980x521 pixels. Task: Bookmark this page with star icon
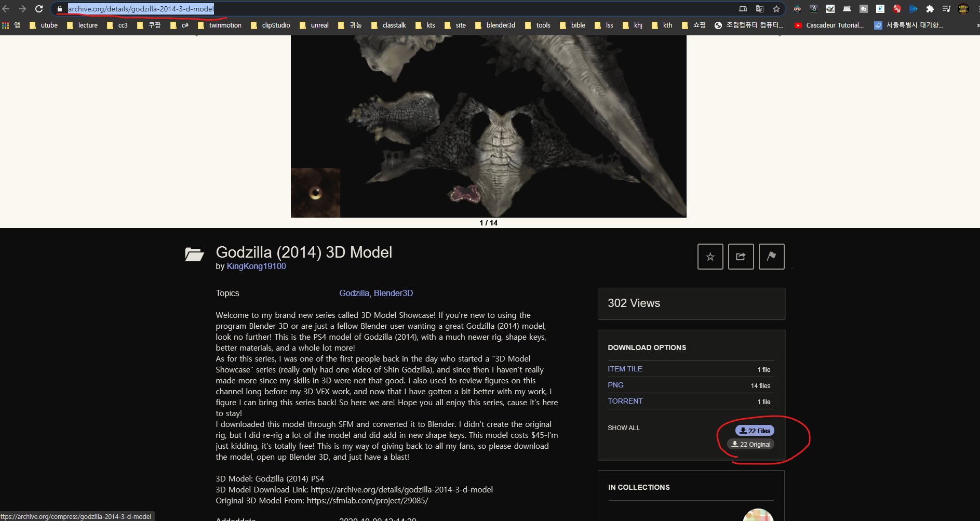click(776, 9)
